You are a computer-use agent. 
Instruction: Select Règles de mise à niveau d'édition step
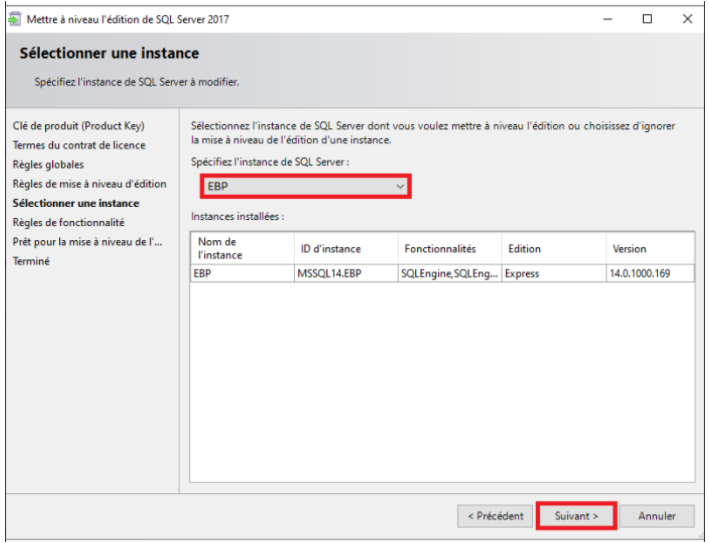90,184
